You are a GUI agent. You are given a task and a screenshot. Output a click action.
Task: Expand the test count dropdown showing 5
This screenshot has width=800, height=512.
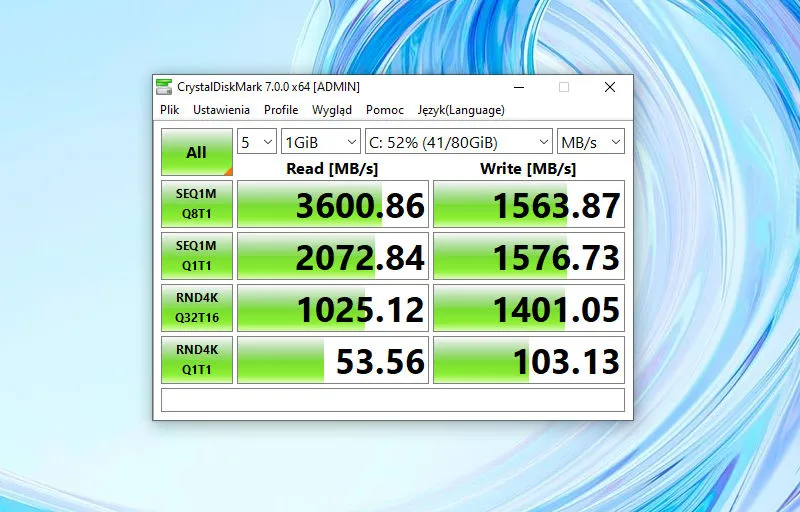(x=257, y=142)
